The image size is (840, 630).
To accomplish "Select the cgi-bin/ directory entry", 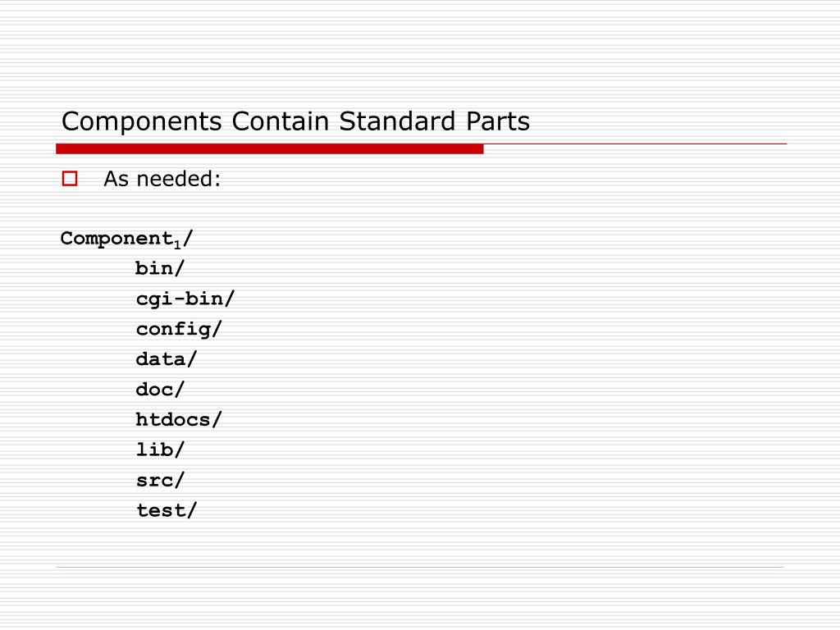I will tap(185, 299).
